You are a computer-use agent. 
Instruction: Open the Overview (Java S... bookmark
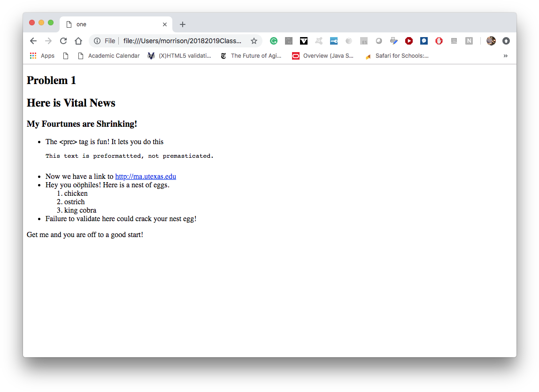click(323, 56)
